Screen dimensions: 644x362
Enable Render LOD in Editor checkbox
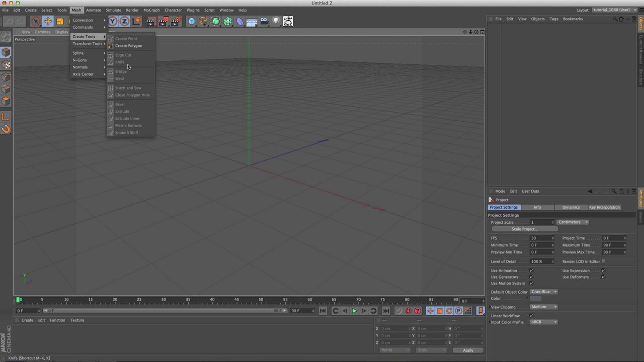pyautogui.click(x=603, y=261)
